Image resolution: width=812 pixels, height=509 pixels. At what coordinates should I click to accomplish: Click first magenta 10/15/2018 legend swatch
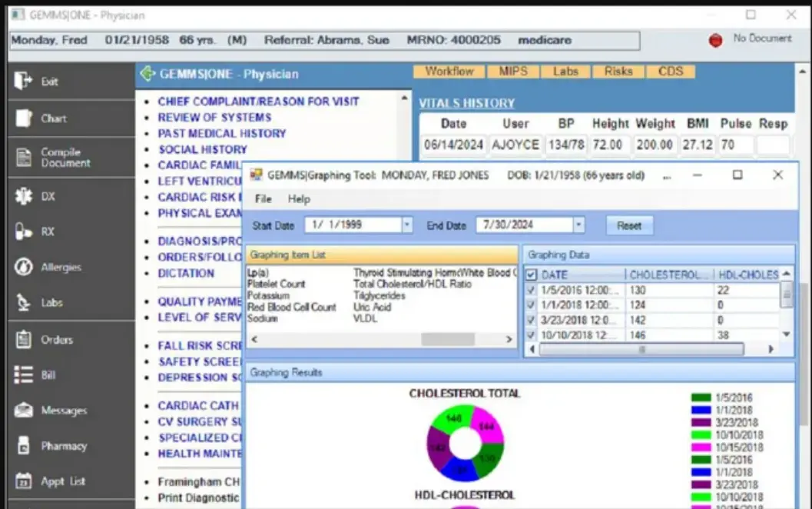[x=701, y=447]
